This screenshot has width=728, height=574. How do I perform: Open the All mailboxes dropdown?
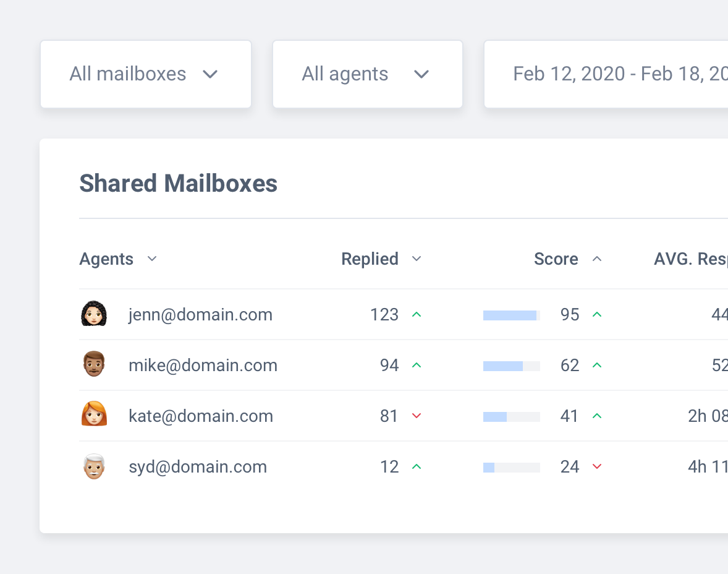pos(145,74)
